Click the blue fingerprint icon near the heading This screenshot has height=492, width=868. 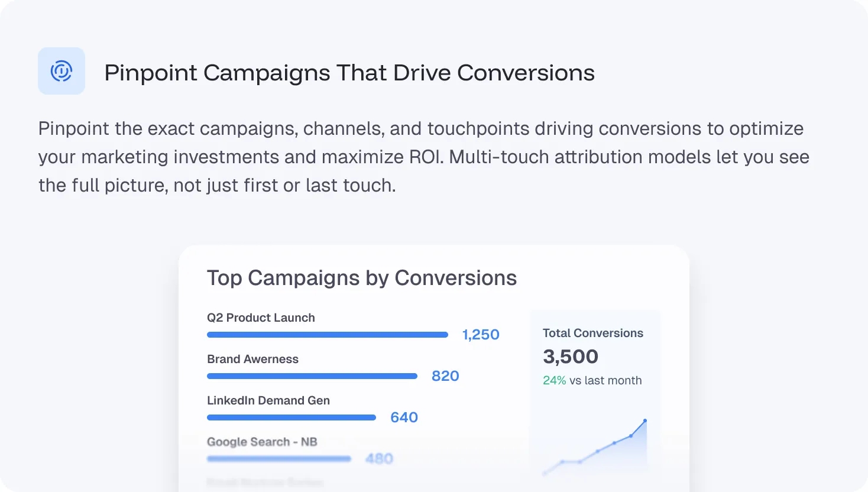[61, 71]
